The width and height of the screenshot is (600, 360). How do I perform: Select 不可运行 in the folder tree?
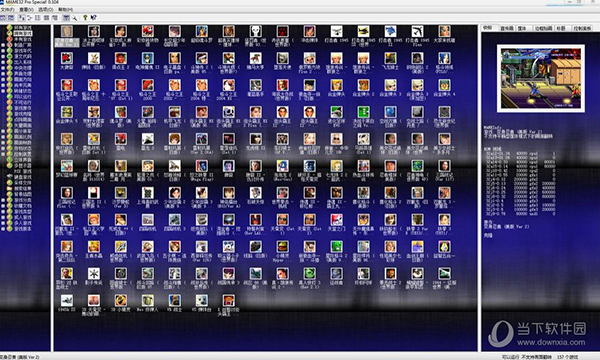click(x=23, y=102)
